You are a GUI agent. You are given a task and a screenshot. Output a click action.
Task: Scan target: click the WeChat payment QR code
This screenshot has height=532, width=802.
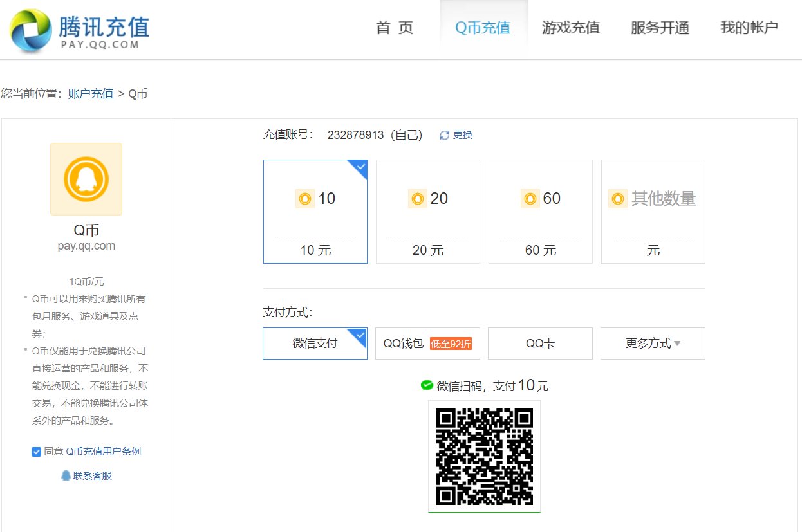(x=484, y=457)
